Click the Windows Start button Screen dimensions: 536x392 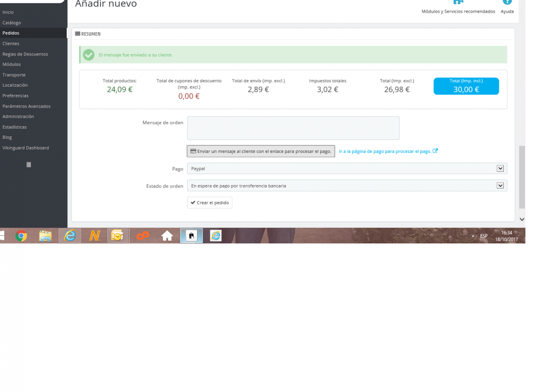point(2,236)
